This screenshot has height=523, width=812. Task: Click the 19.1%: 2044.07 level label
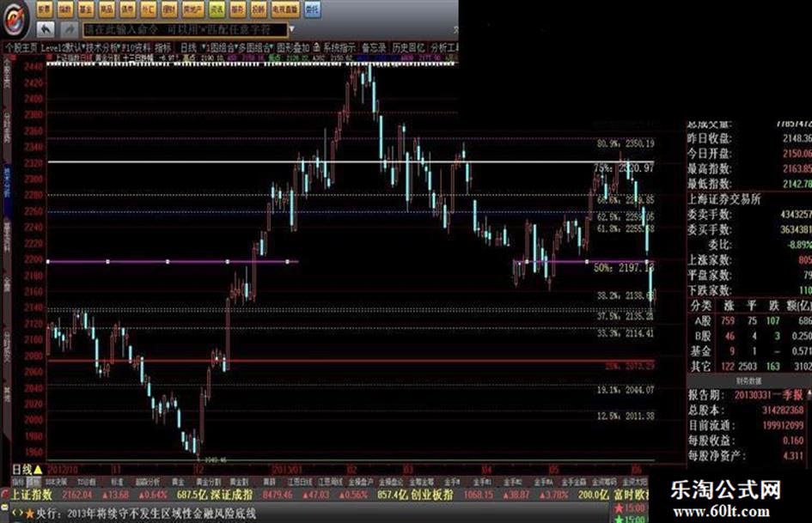(625, 389)
